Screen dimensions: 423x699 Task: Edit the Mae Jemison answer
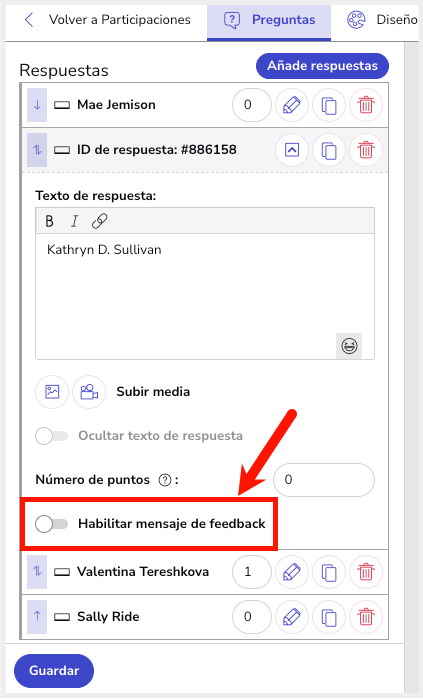(292, 106)
